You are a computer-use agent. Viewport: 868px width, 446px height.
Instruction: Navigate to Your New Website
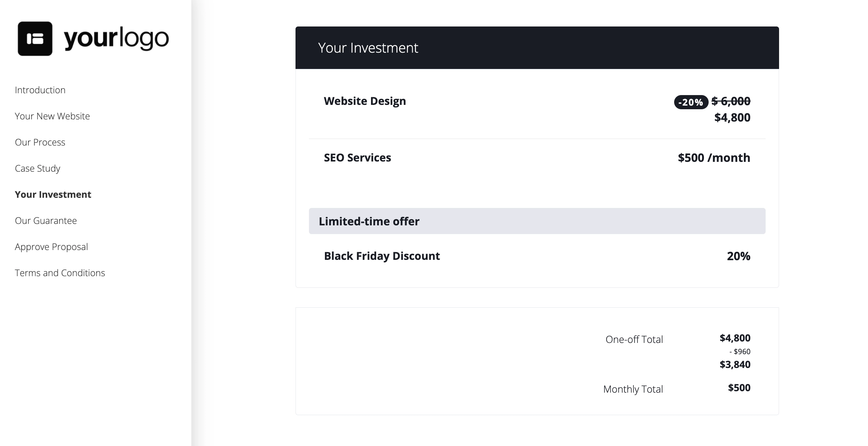tap(52, 116)
